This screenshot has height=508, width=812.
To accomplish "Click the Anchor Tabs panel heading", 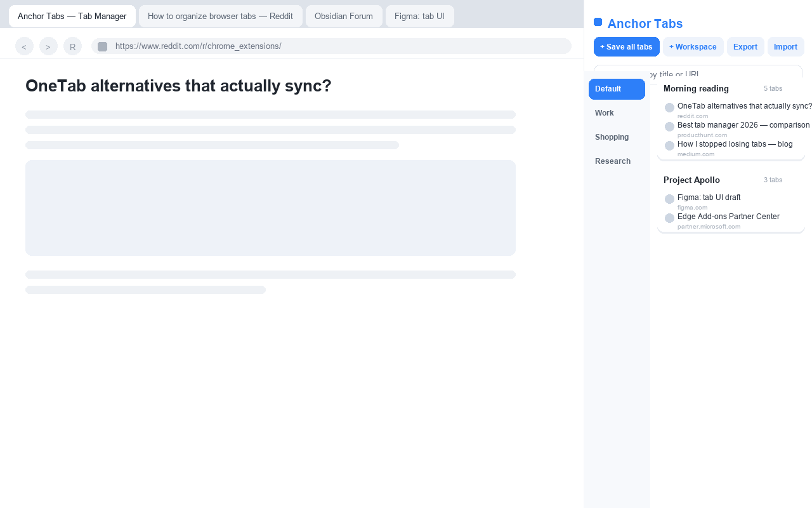I will coord(645,24).
